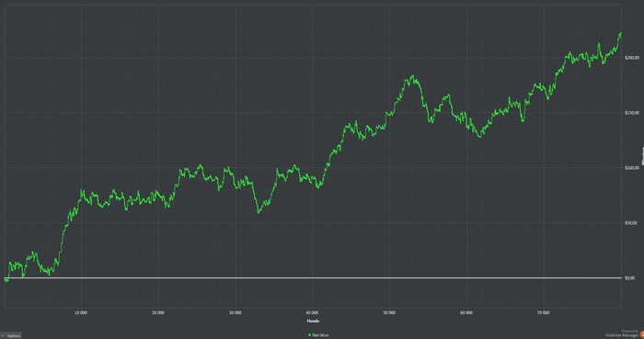Click the Net Won legend label
Image resolution: width=644 pixels, height=339 pixels.
pos(320,335)
